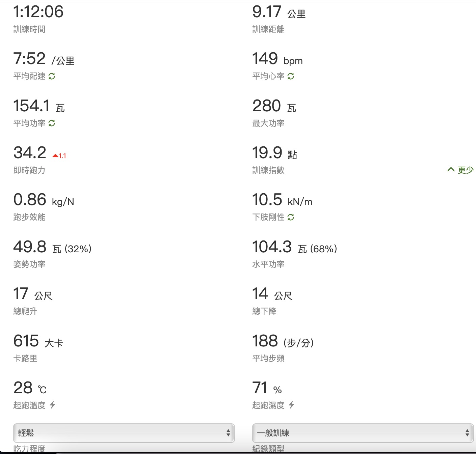Click lightning icon beside 起跑濕度

tap(291, 405)
